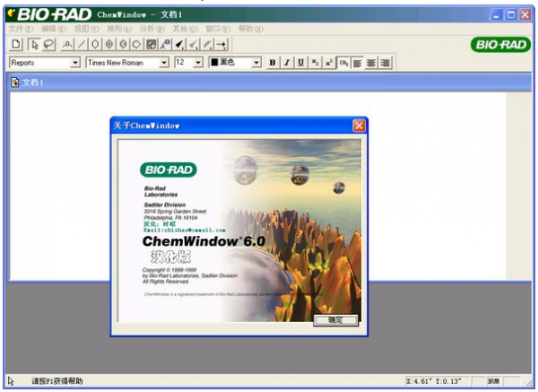Image resolution: width=538 pixels, height=392 pixels.
Task: Open the 分析 menu
Action: pos(152,29)
